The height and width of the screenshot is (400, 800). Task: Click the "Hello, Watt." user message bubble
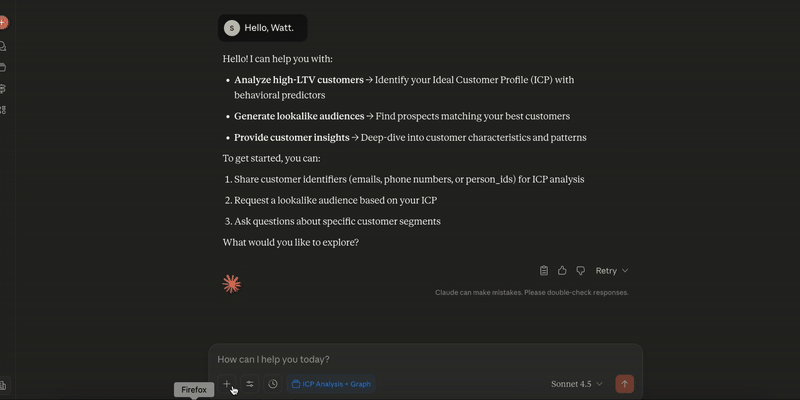tap(263, 28)
